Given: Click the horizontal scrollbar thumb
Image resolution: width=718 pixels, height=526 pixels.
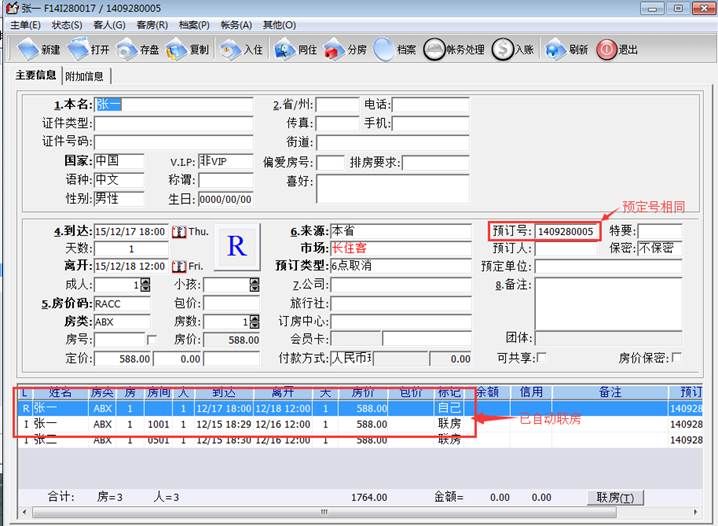Looking at the screenshot, I should point(324,512).
